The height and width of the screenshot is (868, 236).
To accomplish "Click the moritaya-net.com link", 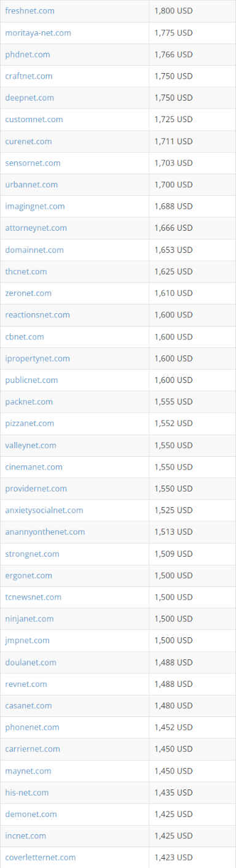I will (38, 33).
